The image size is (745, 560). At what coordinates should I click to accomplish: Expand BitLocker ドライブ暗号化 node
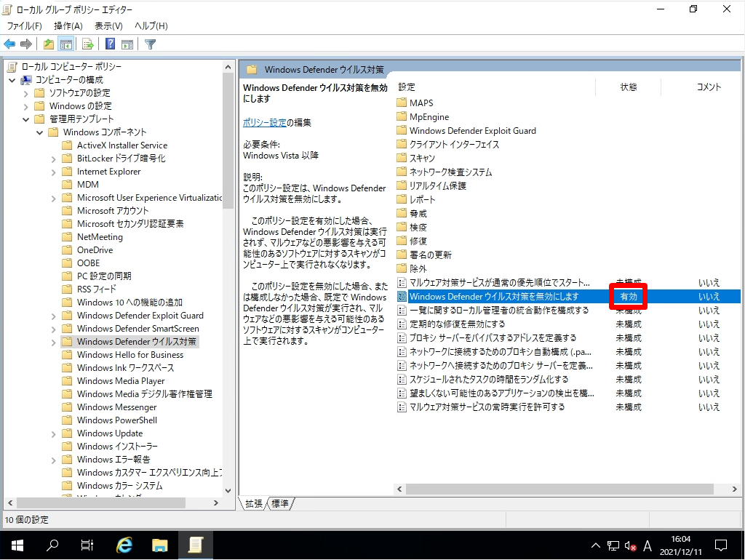pyautogui.click(x=54, y=159)
